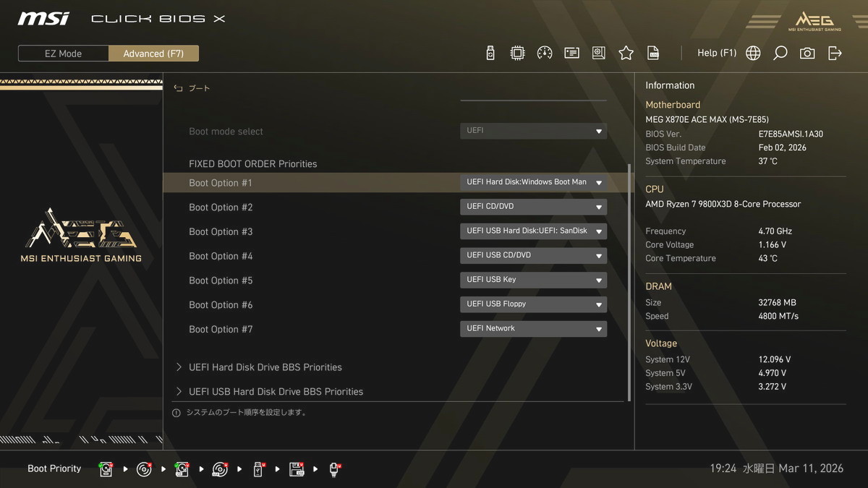Screen dimensions: 868x488
Task: Open the LOG file icon
Action: (653, 53)
